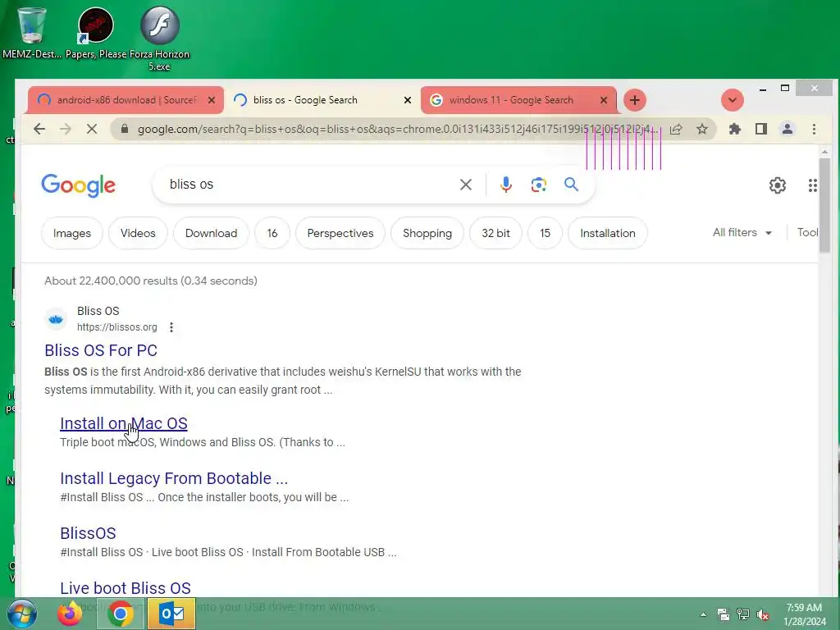Select the Download filter chip
This screenshot has width=840, height=630.
(211, 233)
